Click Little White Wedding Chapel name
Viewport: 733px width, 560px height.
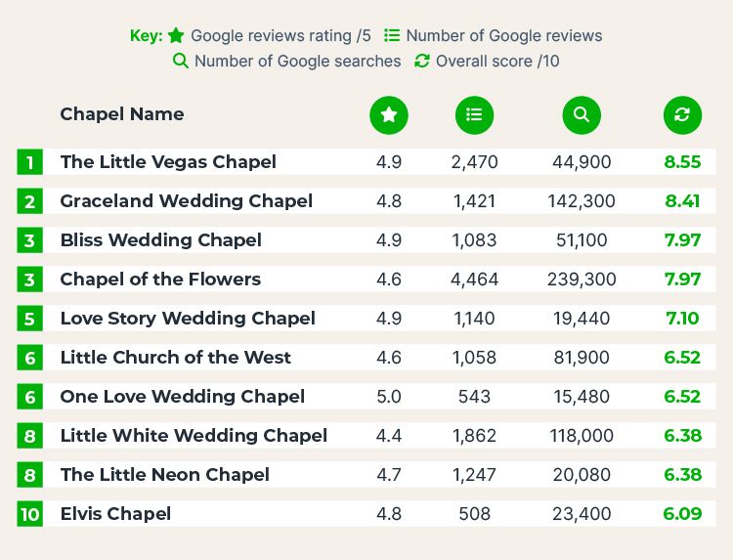pos(194,436)
